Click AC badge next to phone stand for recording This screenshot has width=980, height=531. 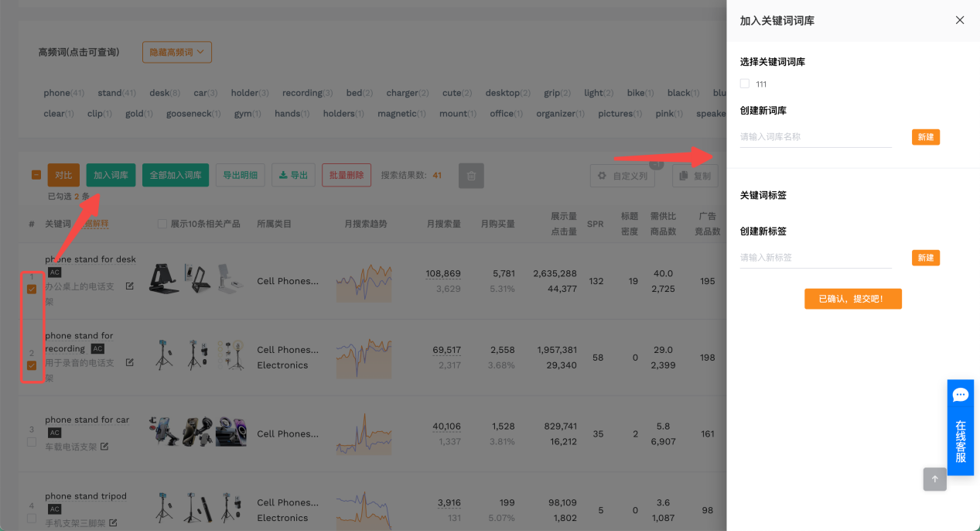pyautogui.click(x=97, y=349)
